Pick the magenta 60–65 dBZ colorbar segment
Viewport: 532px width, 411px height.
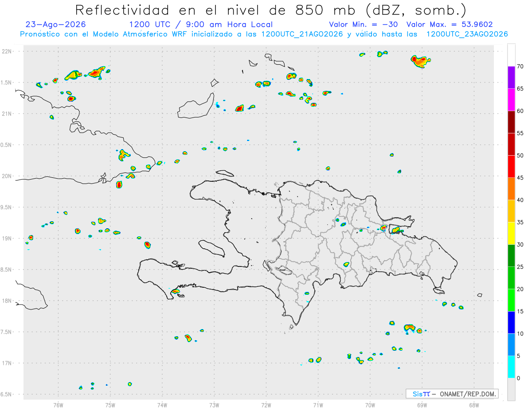pos(511,100)
